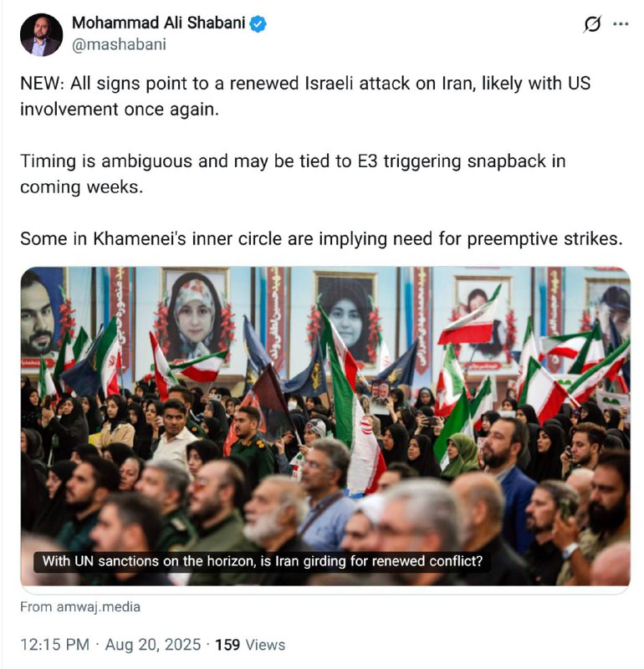Screen dimensions: 644x669
Task: Follow the From amwaj.media source link
Action: pos(80,607)
